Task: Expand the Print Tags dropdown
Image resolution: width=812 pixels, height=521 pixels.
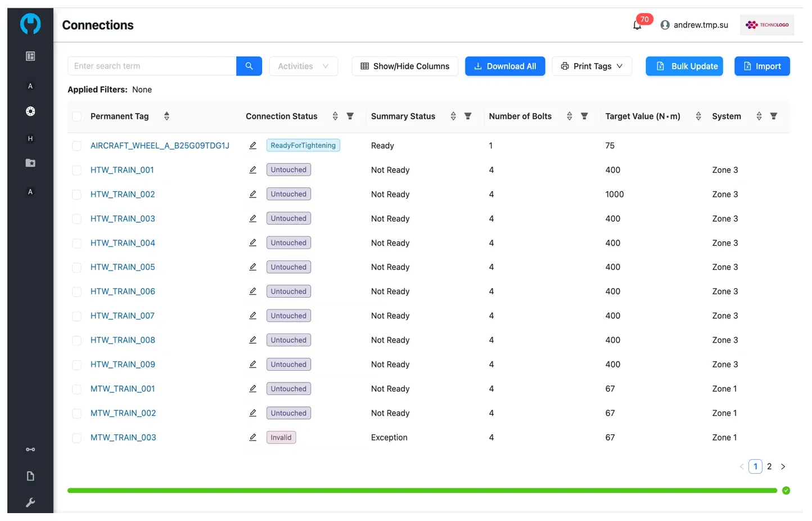Action: (x=592, y=66)
